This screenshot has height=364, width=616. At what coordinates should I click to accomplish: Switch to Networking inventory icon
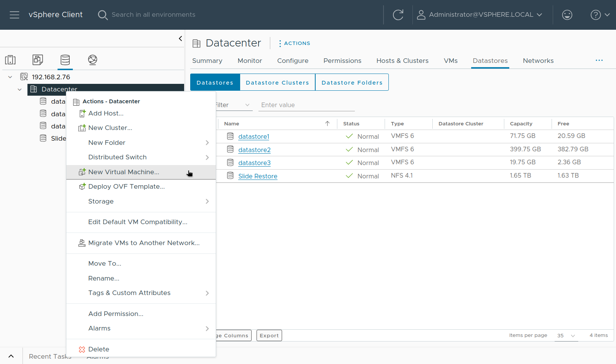(93, 60)
